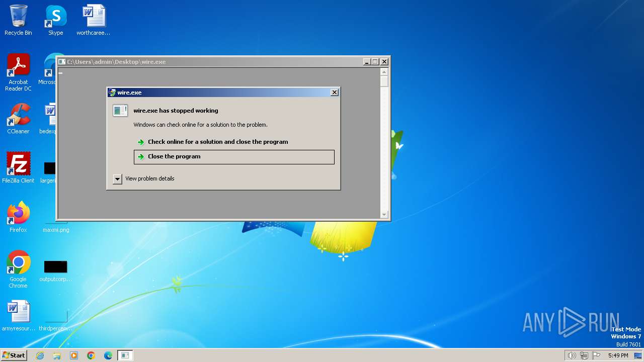Screen dimensions: 644x362
Task: Open the Skype desktop shortcut
Action: tap(55, 20)
